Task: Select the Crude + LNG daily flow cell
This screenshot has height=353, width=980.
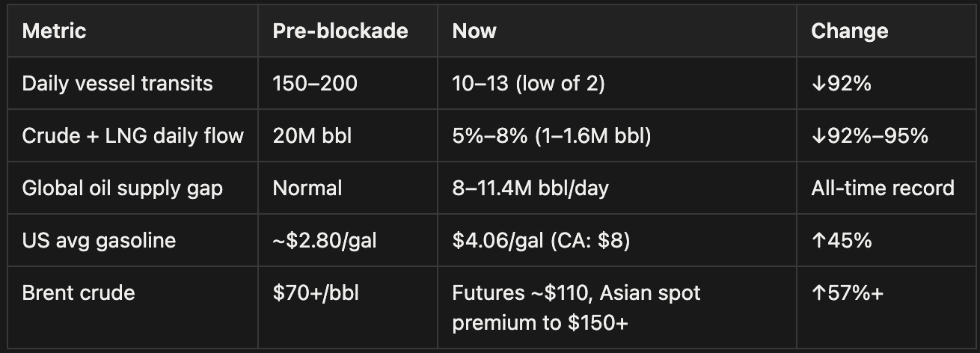Action: 133,135
